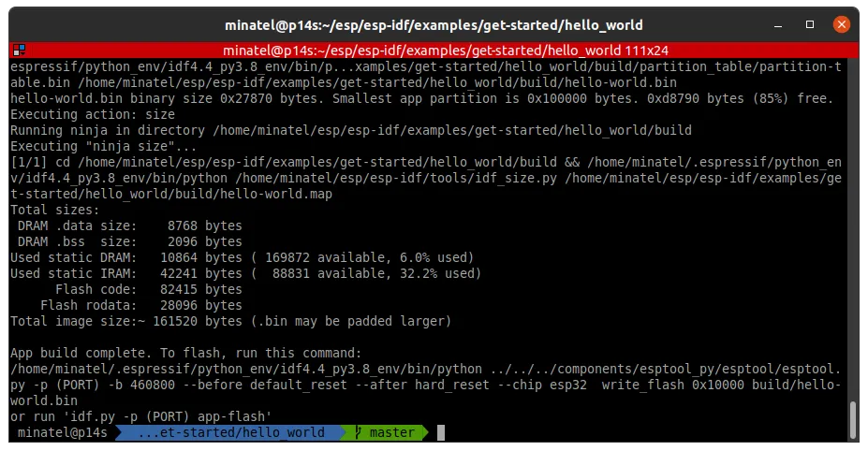Click the vertical scrollbar thumb
Viewport: 868px width, 451px height.
point(851,419)
